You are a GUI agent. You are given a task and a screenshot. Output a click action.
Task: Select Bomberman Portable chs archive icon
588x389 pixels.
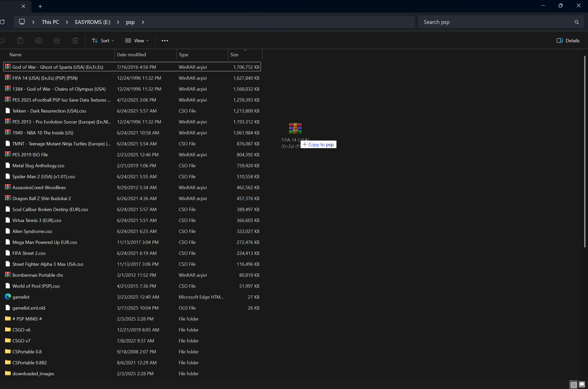[x=8, y=275]
